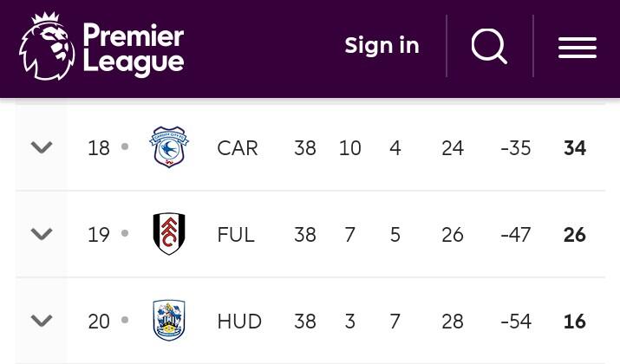The image size is (620, 364).
Task: Click position number 20 in table
Action: tap(99, 322)
